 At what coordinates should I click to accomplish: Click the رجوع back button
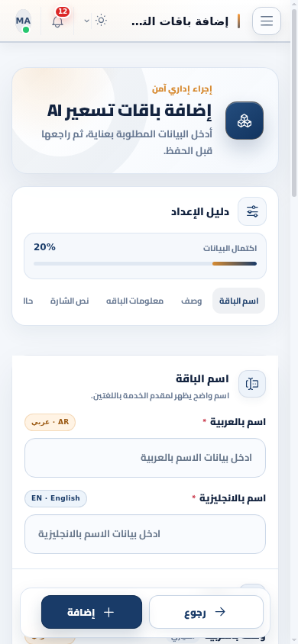tap(206, 612)
